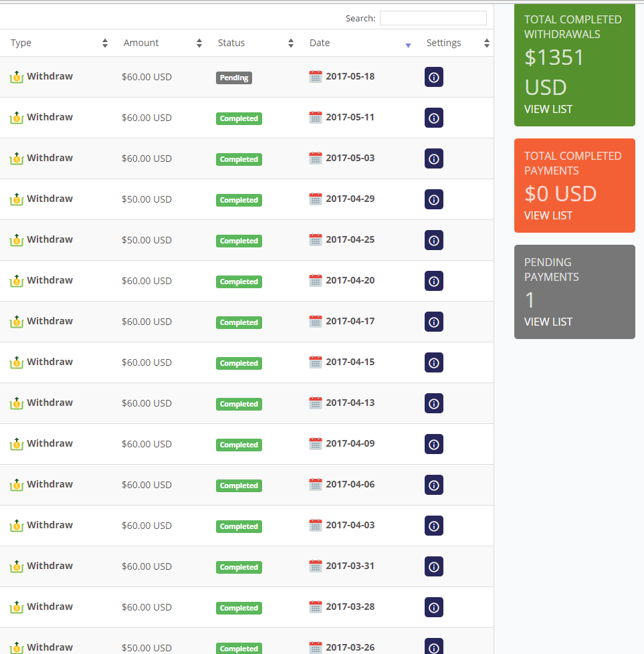Click the green Total Completed Withdrawals card heading
This screenshot has width=644, height=654.
tap(572, 27)
